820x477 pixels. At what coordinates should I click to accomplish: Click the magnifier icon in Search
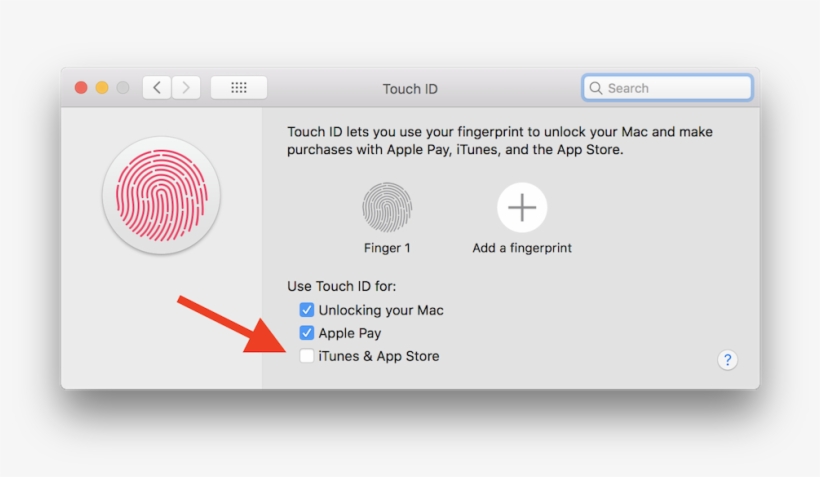tap(596, 88)
